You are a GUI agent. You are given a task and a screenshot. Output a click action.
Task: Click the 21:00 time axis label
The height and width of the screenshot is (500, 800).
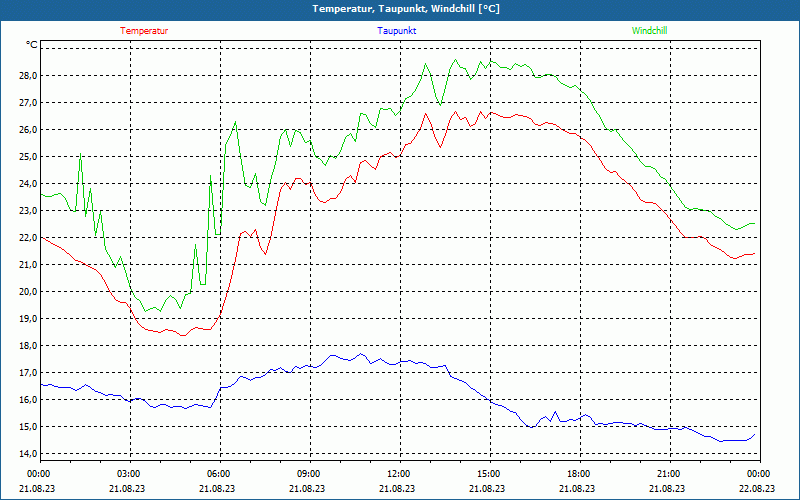click(x=668, y=474)
